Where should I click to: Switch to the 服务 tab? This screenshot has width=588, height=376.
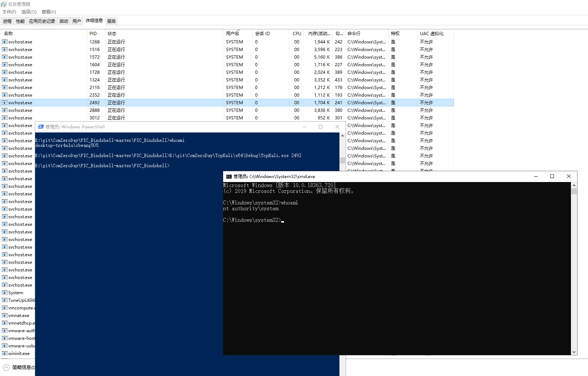(112, 21)
